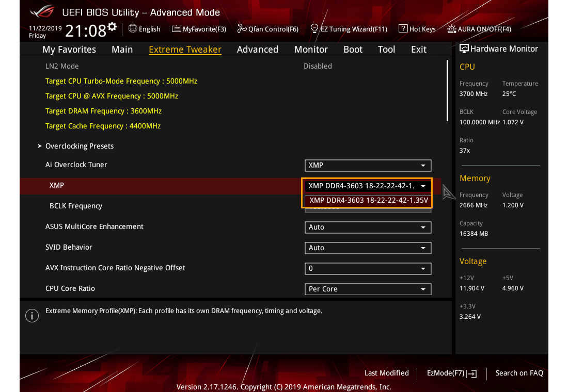The height and width of the screenshot is (392, 568).
Task: Click the date 11/22/2019
Action: tap(45, 28)
